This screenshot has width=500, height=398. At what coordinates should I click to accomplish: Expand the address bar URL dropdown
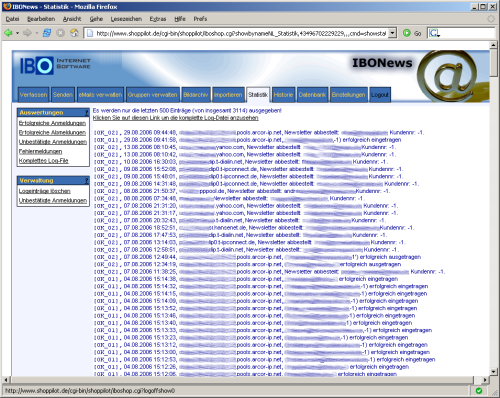tap(393, 33)
